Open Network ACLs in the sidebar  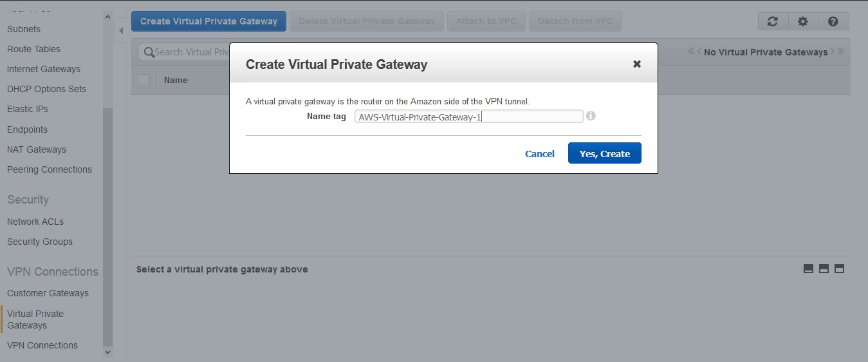tap(35, 222)
